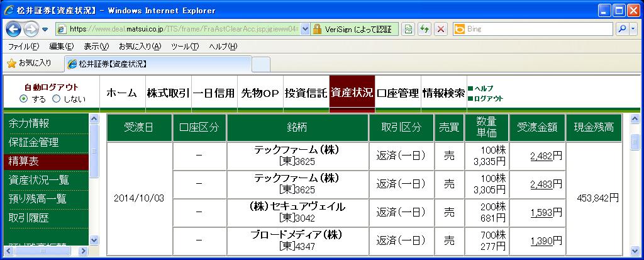Open 情報検索 navigation tab
The image size is (644, 260).
click(444, 93)
